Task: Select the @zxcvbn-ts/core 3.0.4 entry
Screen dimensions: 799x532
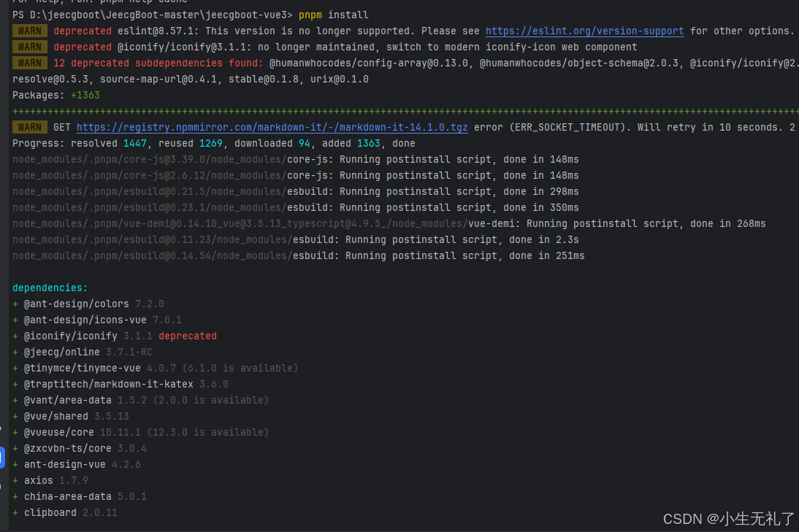Action: [80, 448]
